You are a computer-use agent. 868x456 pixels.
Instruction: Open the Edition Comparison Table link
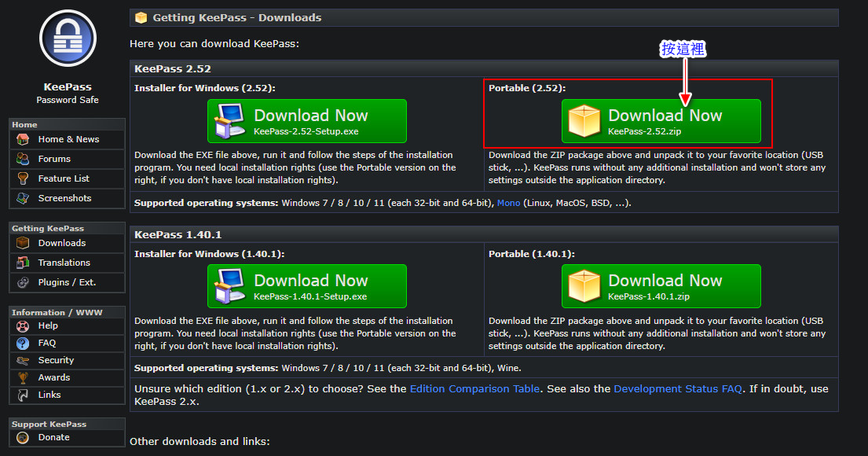tap(474, 389)
